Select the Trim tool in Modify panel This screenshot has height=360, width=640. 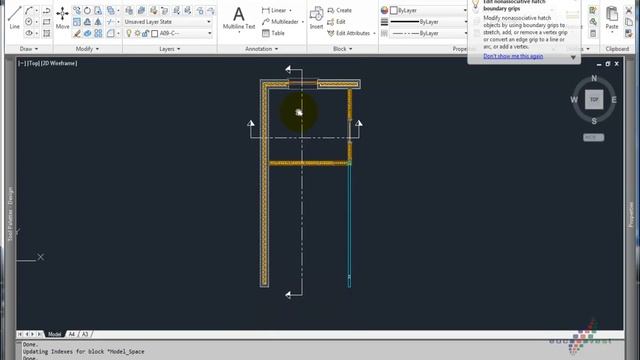pyautogui.click(x=111, y=22)
